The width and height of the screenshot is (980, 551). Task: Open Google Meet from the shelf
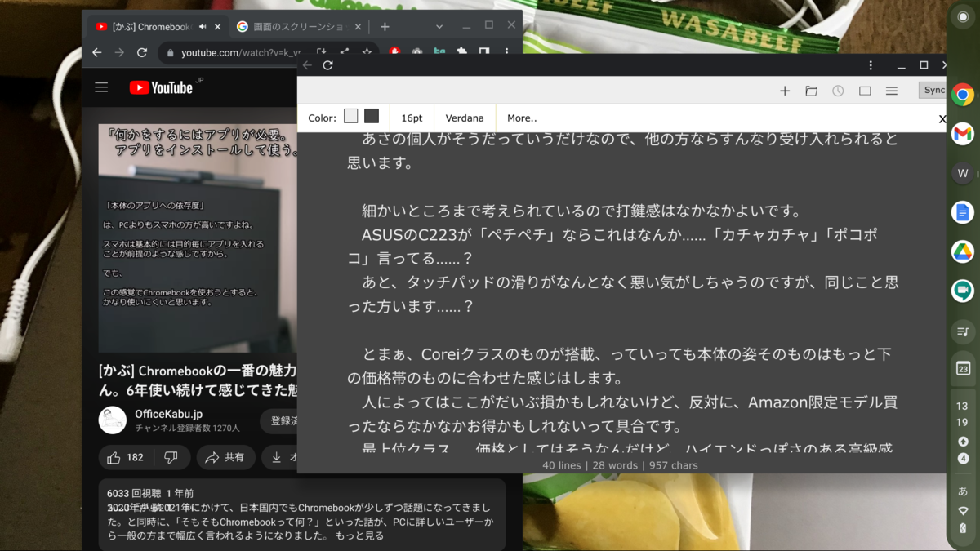[963, 291]
